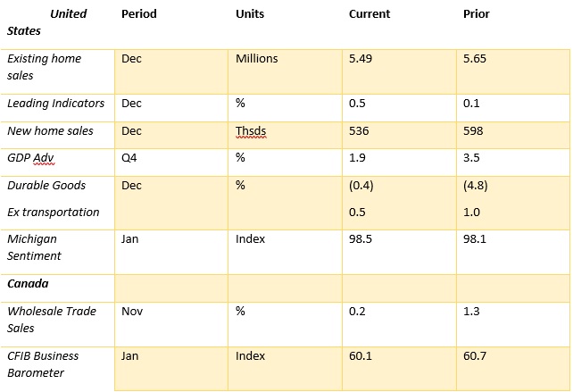Screen dimensions: 573x392
Task: Click the "Nov" period cell
Action: tap(131, 312)
